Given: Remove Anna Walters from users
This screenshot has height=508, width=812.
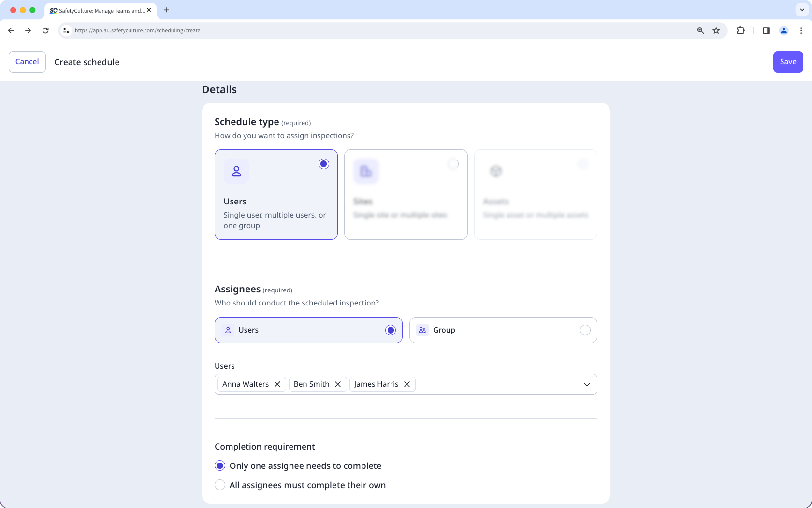Looking at the screenshot, I should click(277, 384).
